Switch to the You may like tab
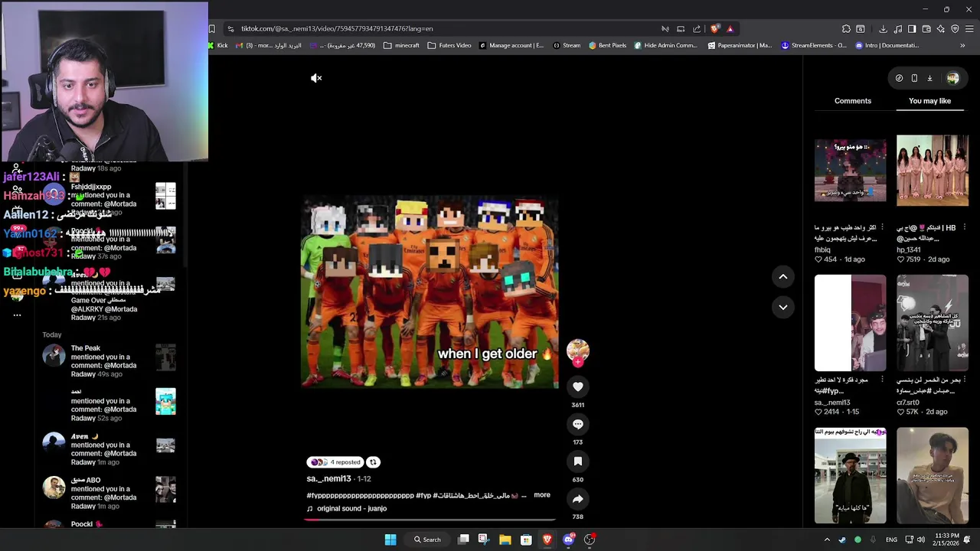980x551 pixels. click(x=929, y=101)
